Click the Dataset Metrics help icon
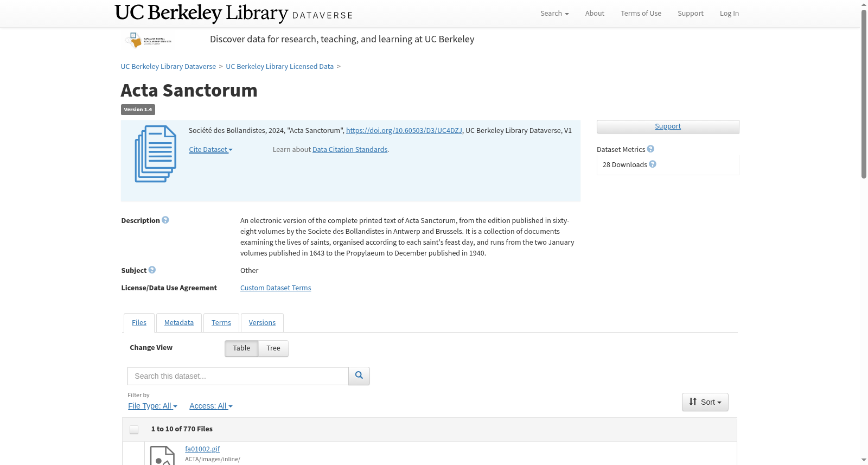 pos(650,149)
